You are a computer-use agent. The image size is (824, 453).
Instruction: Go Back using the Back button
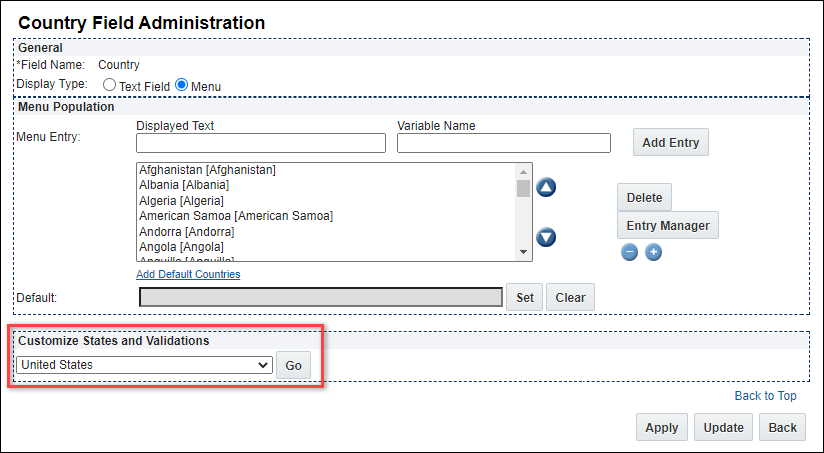782,427
